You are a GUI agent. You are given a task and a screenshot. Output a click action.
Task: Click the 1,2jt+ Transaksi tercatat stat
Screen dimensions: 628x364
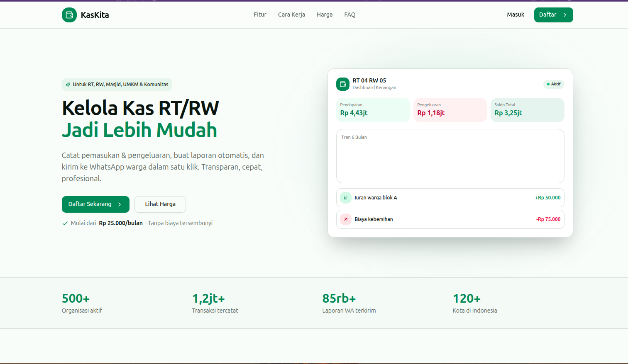tap(215, 303)
